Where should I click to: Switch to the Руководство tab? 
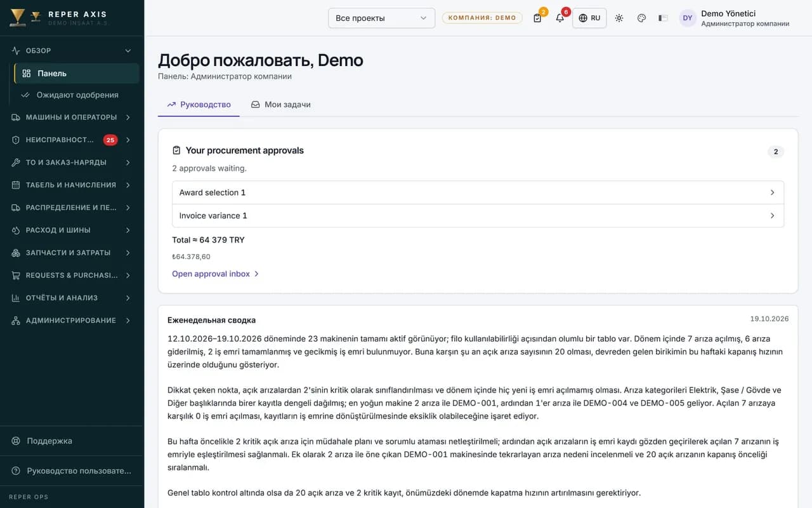[199, 104]
